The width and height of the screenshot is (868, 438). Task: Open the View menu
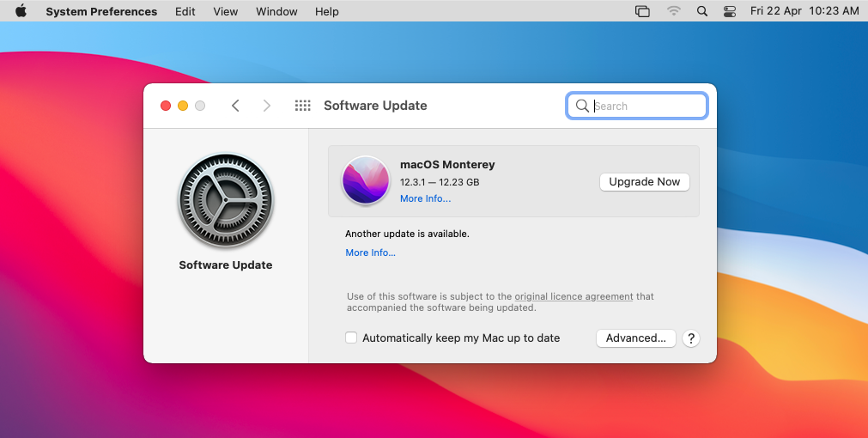click(225, 12)
